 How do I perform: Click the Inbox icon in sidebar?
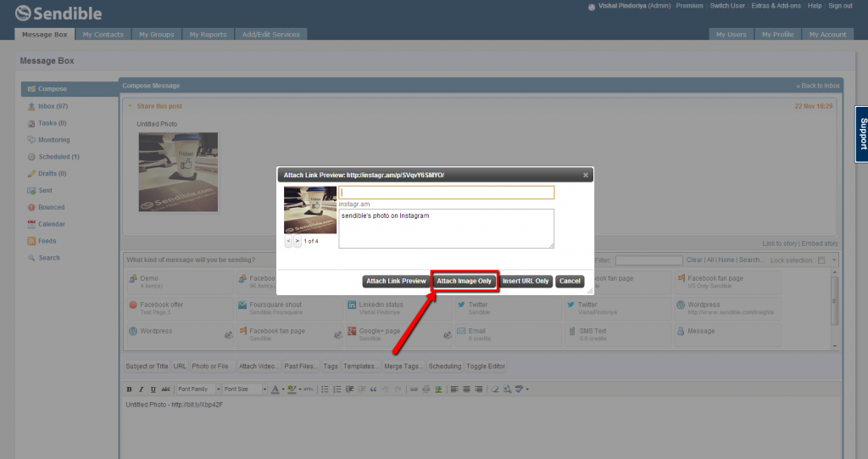(x=31, y=106)
